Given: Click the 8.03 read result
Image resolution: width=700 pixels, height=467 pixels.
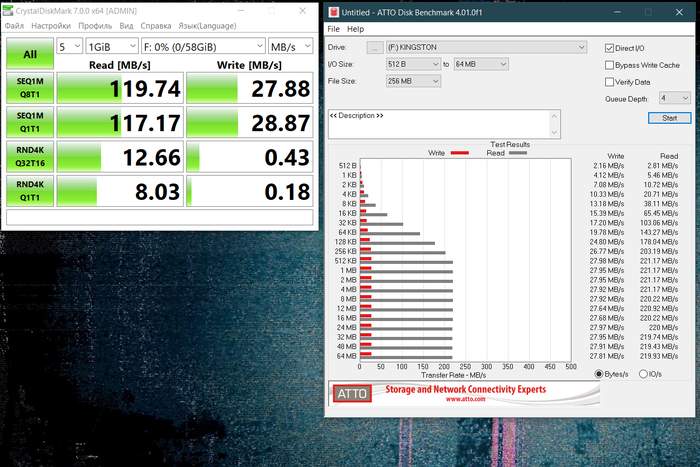Looking at the screenshot, I should click(x=120, y=191).
